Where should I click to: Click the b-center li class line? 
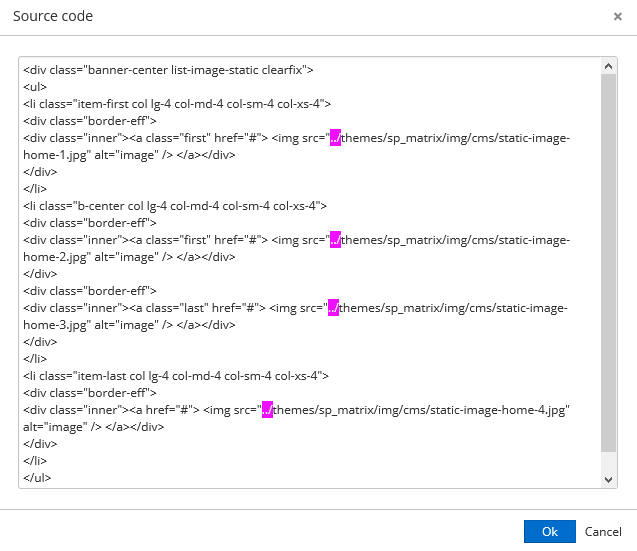pos(175,206)
